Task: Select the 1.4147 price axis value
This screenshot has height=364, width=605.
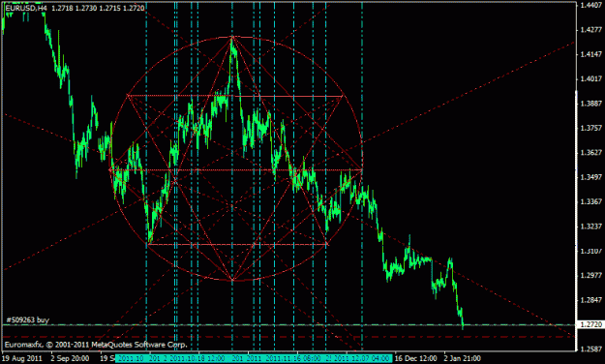Action: (591, 54)
